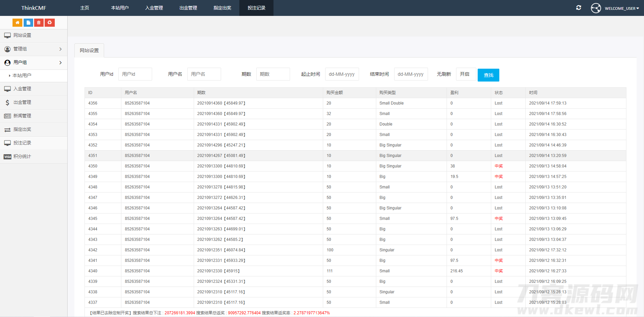This screenshot has height=317, width=644.
Task: Open 本站用户 sub-item in sidebar
Action: [22, 75]
